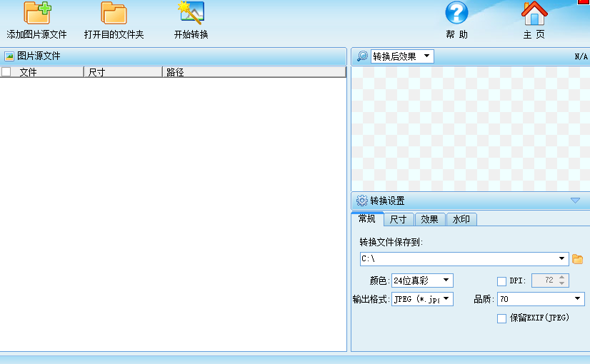Screen dimensions: 590x364
Task: Click the 图片源文件 panel picture icon
Action: tap(9, 56)
